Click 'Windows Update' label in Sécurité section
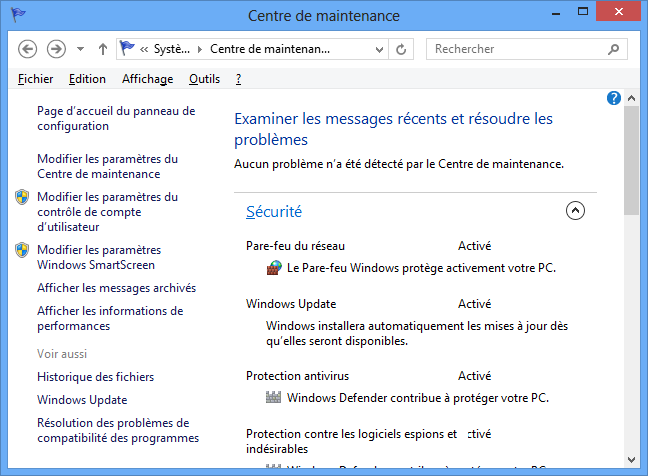Viewport: 648px width, 476px height. pyautogui.click(x=291, y=304)
